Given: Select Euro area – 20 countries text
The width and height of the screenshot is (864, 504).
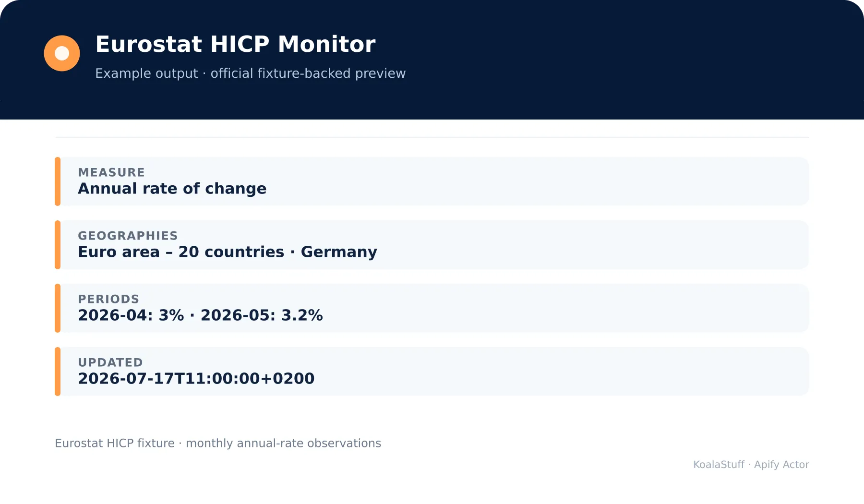Looking at the screenshot, I should click(181, 252).
